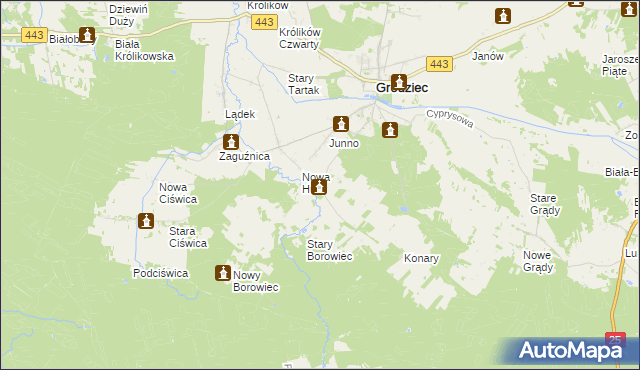Image resolution: width=640 pixels, height=370 pixels.
Task: Click the church icon left of Stara Ciświca
Action: (x=146, y=221)
